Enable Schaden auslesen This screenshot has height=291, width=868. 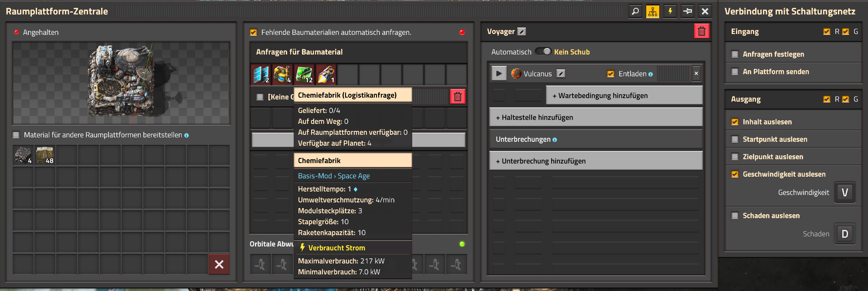point(735,216)
